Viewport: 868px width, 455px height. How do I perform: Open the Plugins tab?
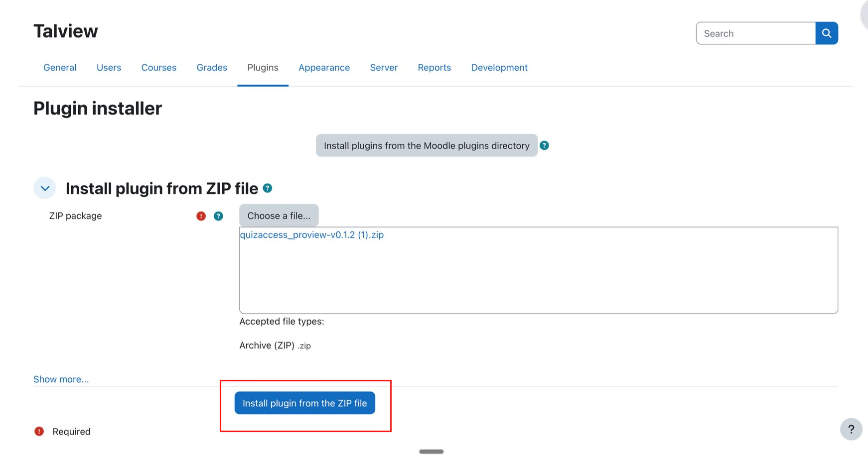click(x=263, y=68)
